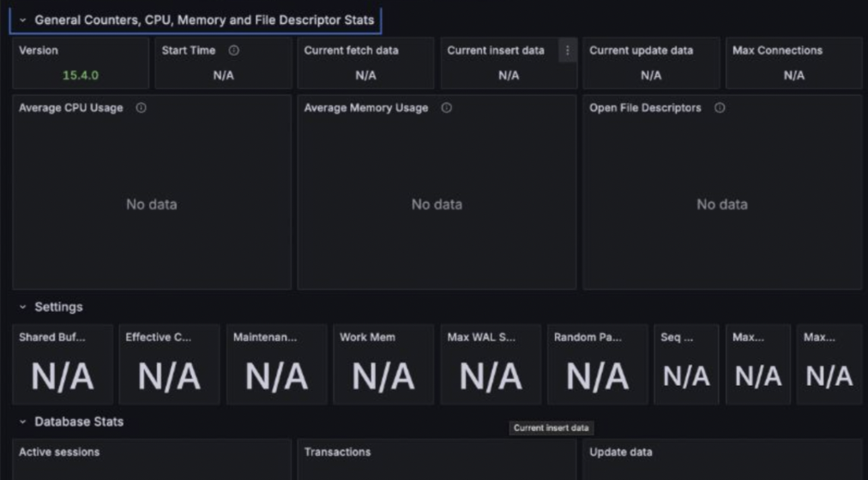This screenshot has height=480, width=868.
Task: Click the 15.4.0 version value
Action: 81,75
